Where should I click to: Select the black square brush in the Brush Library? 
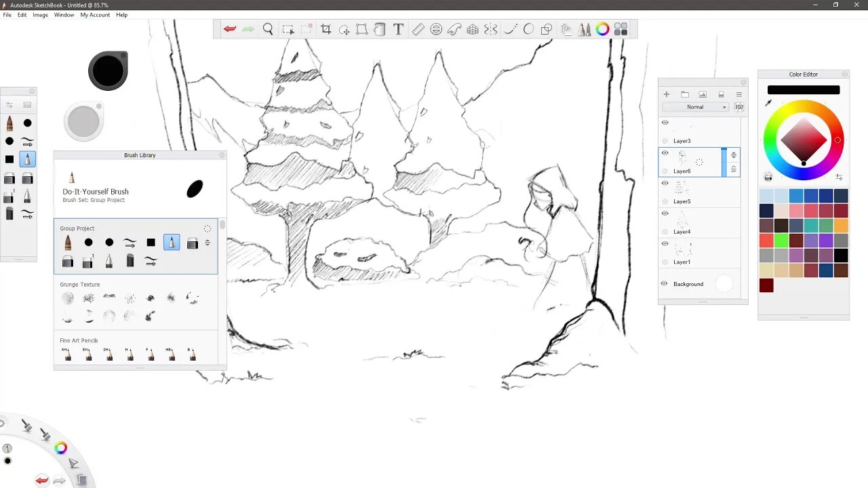pos(151,242)
